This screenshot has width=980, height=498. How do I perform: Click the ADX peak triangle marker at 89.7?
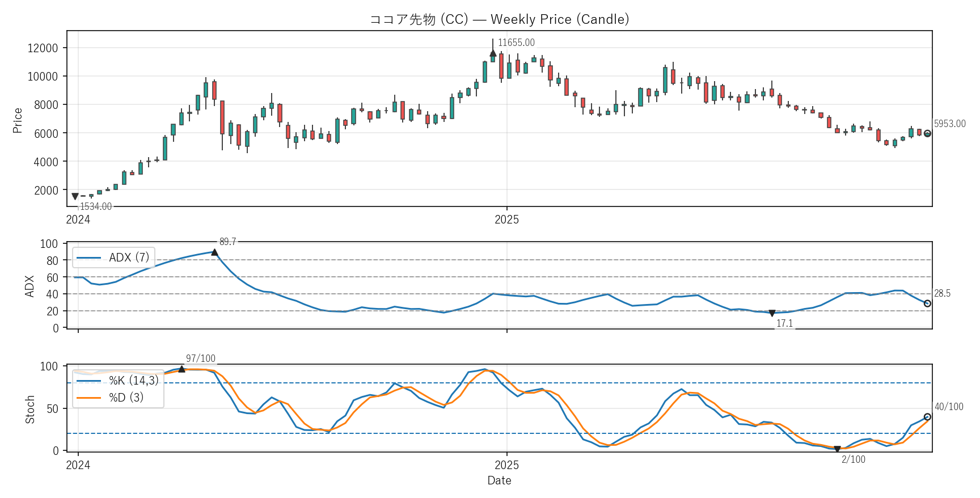pos(214,252)
